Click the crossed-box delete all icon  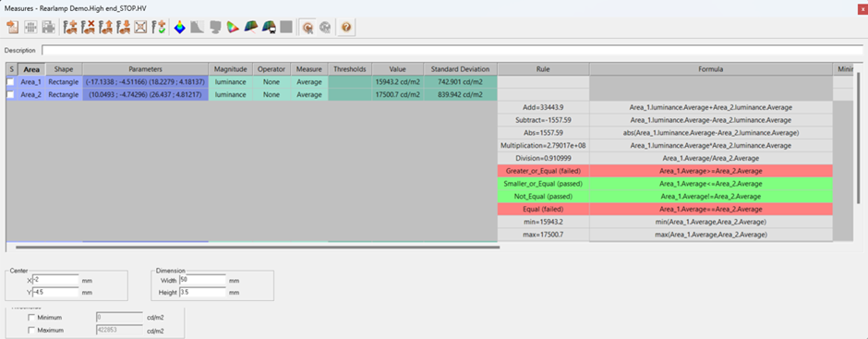140,27
